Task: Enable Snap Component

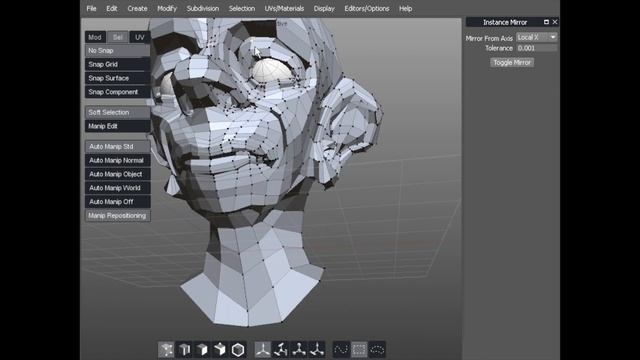Action: [118, 92]
